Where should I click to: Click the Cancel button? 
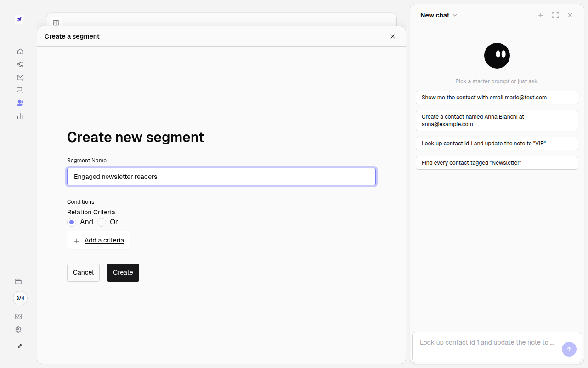[83, 272]
